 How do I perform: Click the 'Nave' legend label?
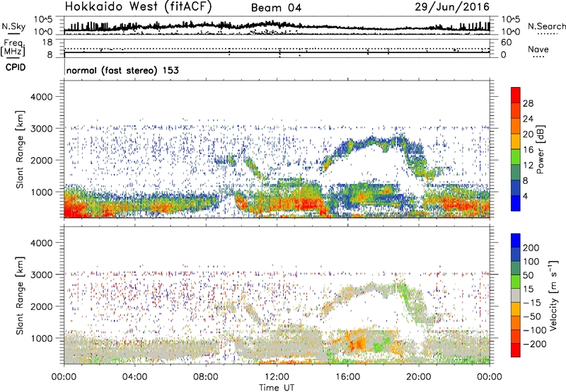(538, 49)
